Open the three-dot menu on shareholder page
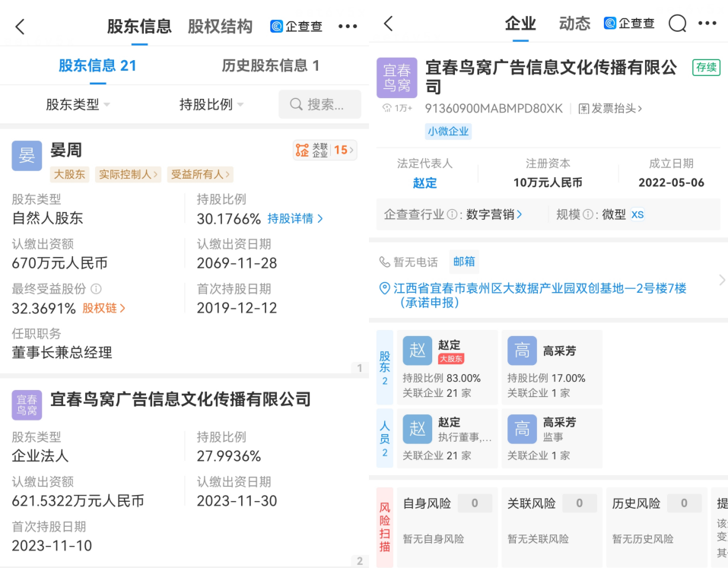This screenshot has width=728, height=568. click(348, 27)
